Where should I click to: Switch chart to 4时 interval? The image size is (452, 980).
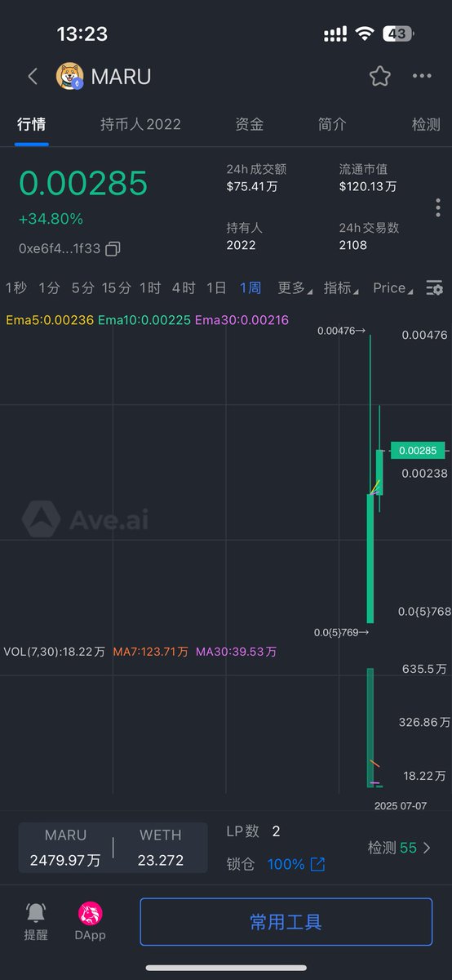click(x=184, y=287)
